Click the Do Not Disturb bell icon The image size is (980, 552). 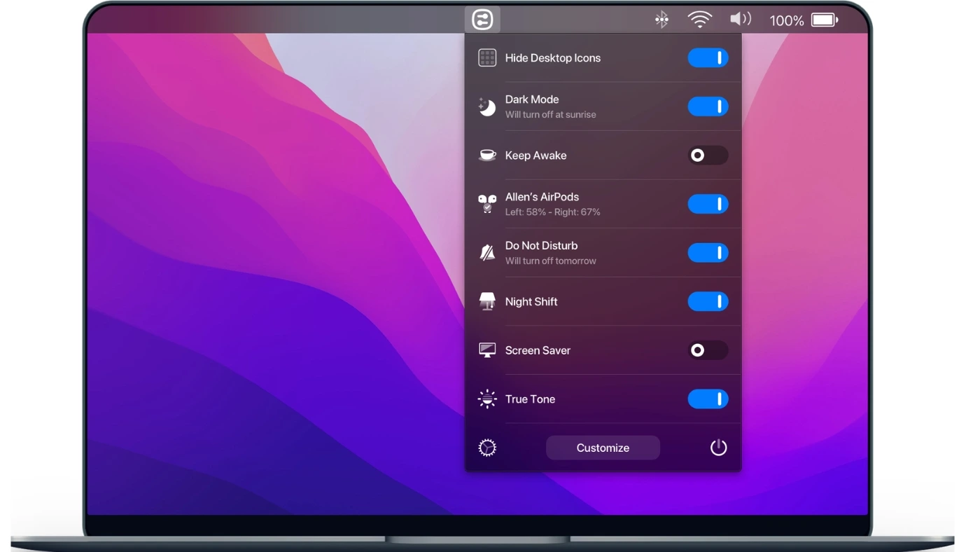click(487, 252)
